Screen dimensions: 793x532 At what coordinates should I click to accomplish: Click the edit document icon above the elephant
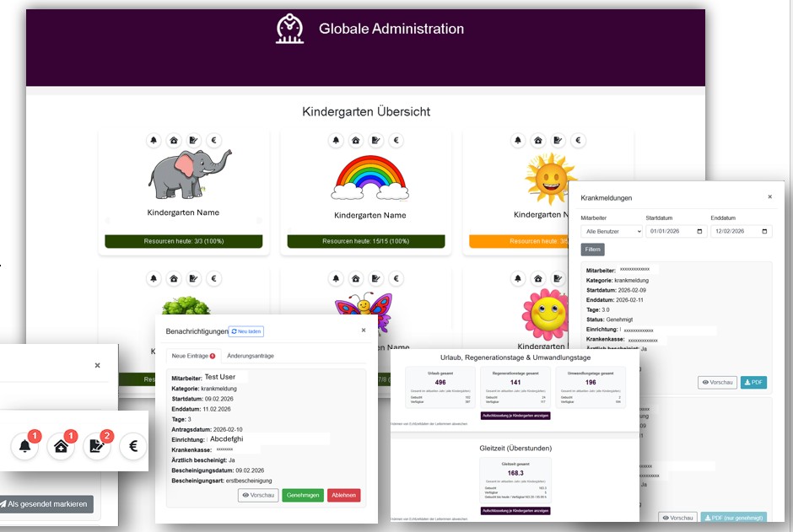[194, 141]
